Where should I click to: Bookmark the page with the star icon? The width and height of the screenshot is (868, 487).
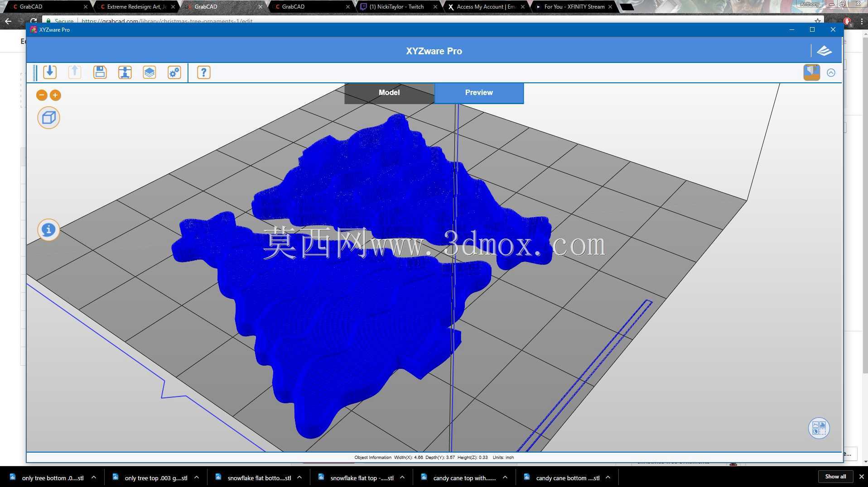click(817, 21)
